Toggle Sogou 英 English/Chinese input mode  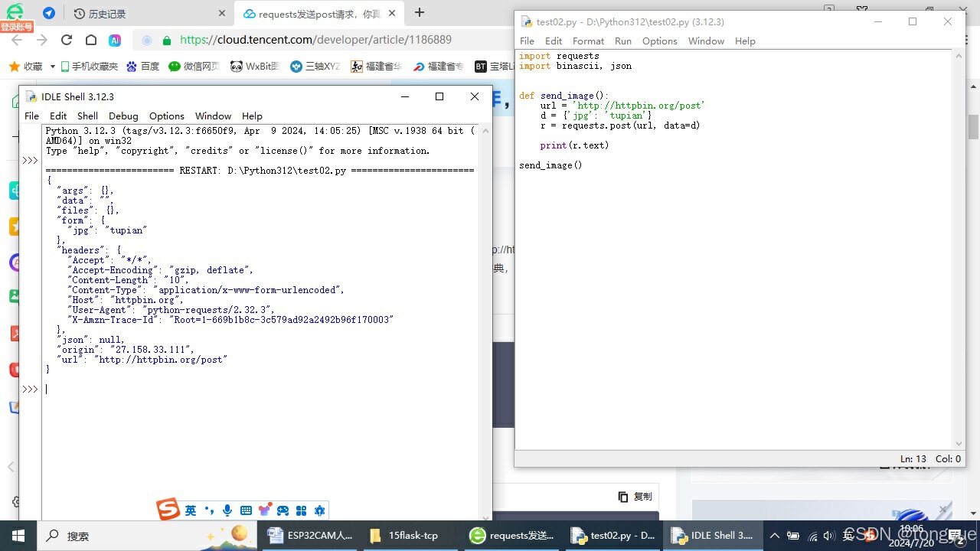(x=190, y=510)
